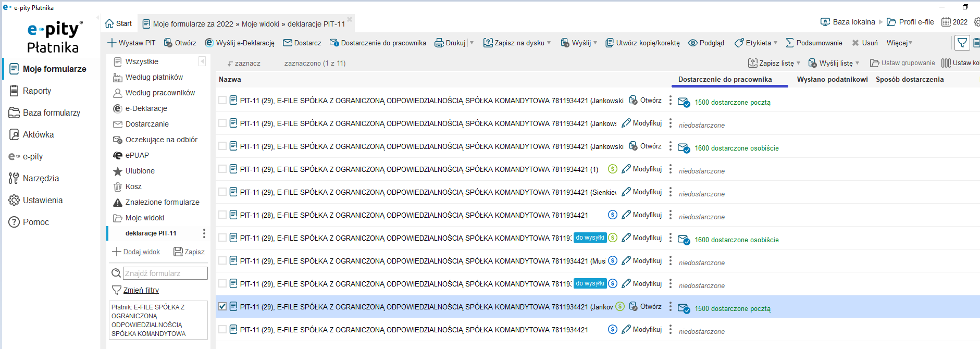Viewport: 980px width, 349px height.
Task: Tick the checkbox of the Sienkiew row
Action: (x=222, y=192)
